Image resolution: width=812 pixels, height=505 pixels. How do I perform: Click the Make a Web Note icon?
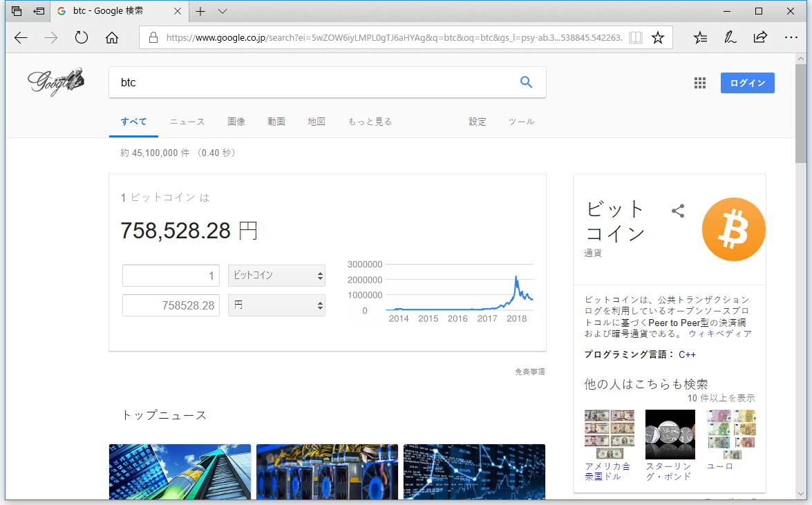coord(730,37)
